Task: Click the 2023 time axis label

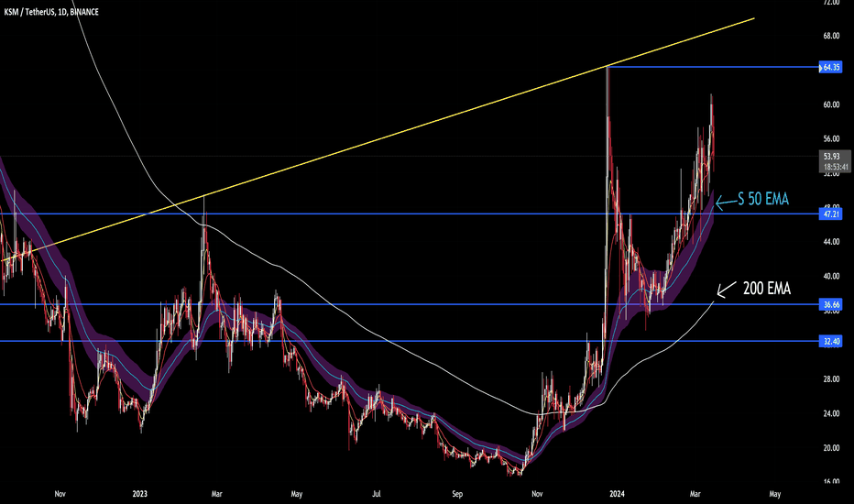Action: (x=140, y=494)
